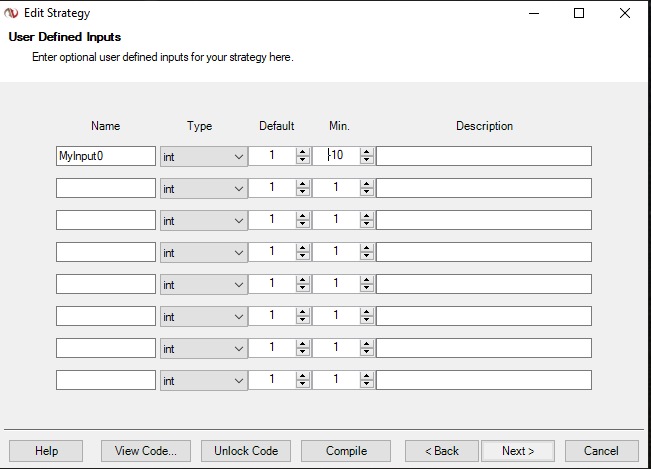
Task: Decrease the Min. value in first row
Action: [x=366, y=160]
